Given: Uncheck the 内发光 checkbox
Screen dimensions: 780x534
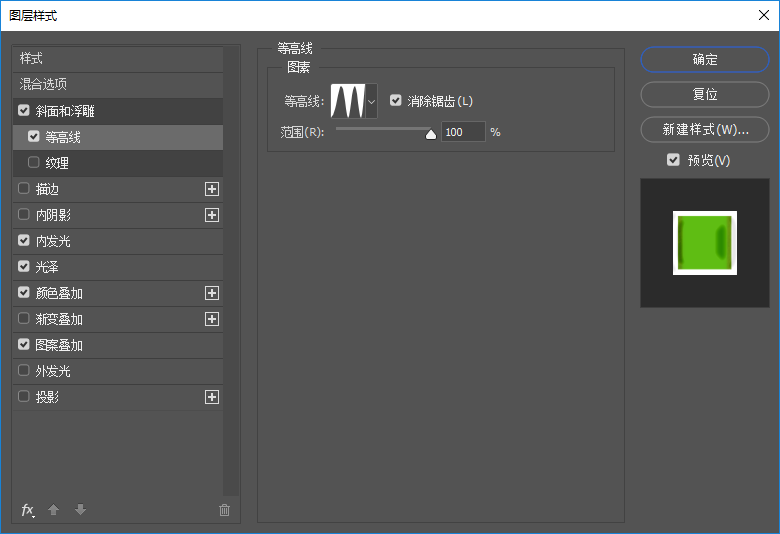Looking at the screenshot, I should click(x=24, y=240).
